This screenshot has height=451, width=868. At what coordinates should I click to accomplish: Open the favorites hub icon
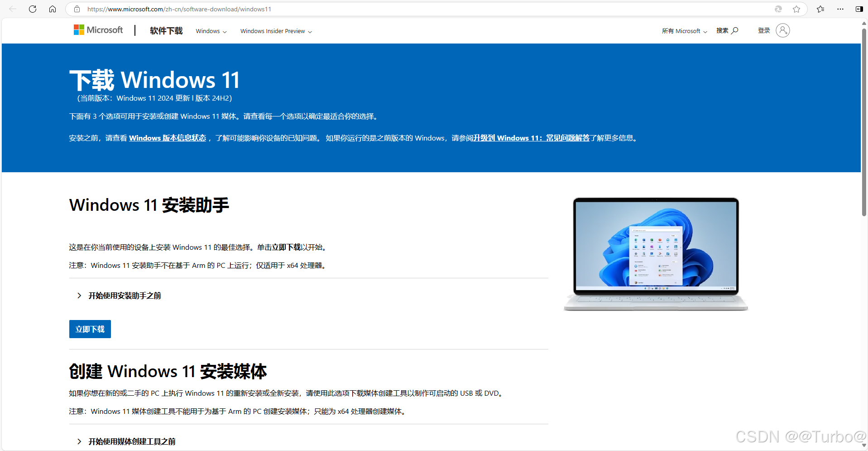coord(820,9)
